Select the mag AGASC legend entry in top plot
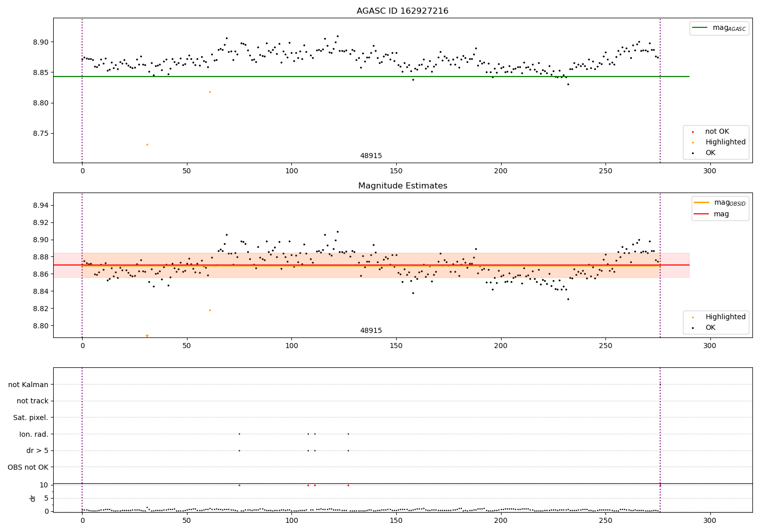Screen dimensions: 760x532 point(719,28)
